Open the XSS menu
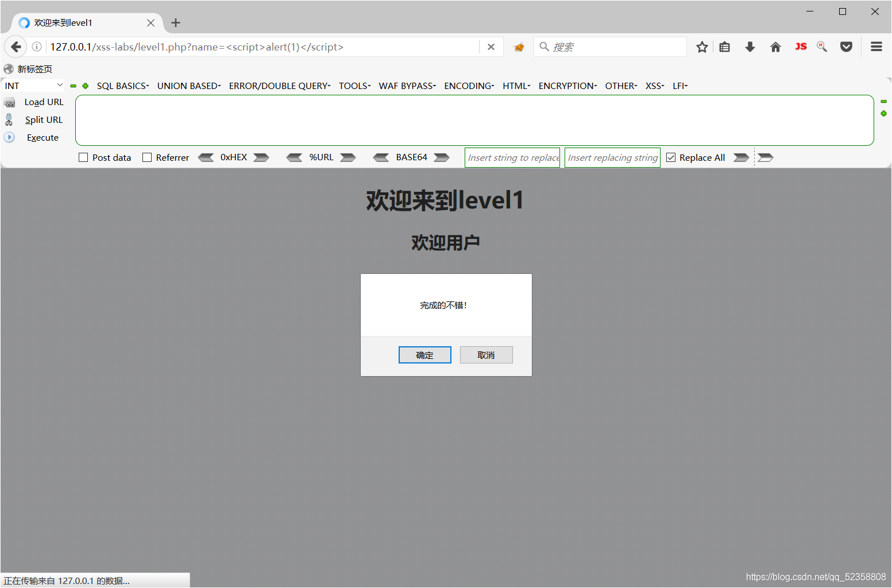Screen dimensions: 892x588 coord(655,86)
